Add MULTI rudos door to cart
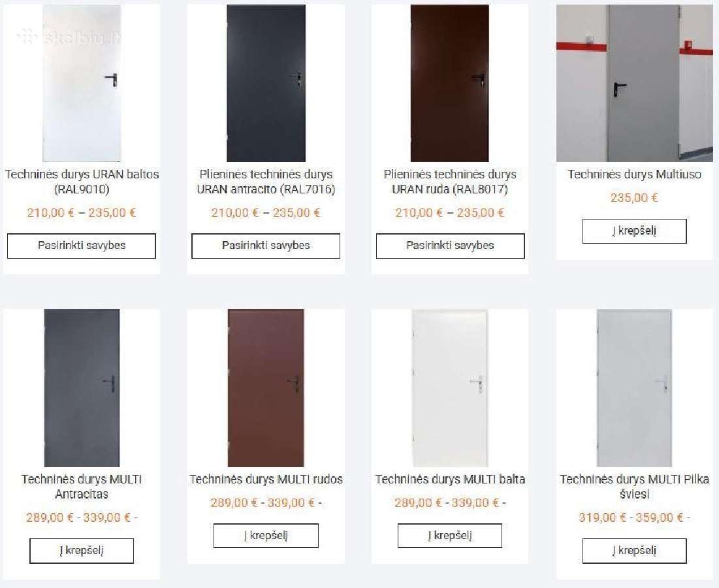Viewport: 719px width, 588px height. tap(266, 536)
